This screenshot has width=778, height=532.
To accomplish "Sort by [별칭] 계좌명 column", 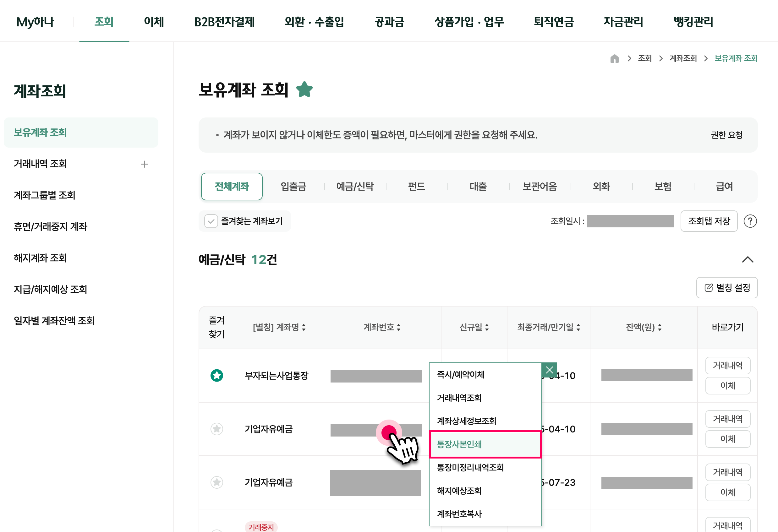I will (304, 328).
